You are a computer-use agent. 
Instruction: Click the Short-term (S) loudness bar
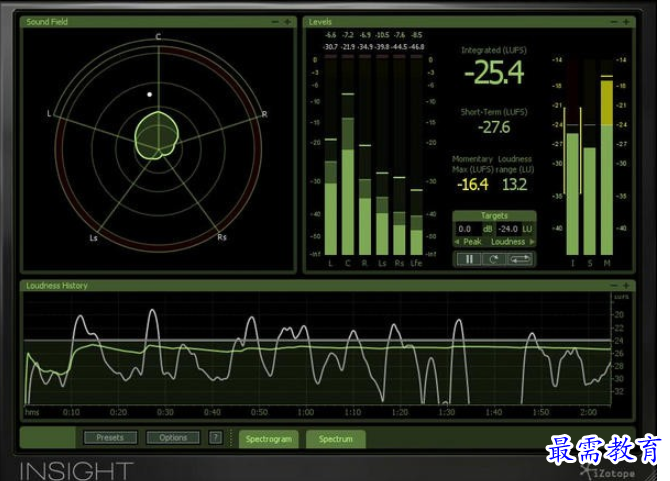point(590,157)
